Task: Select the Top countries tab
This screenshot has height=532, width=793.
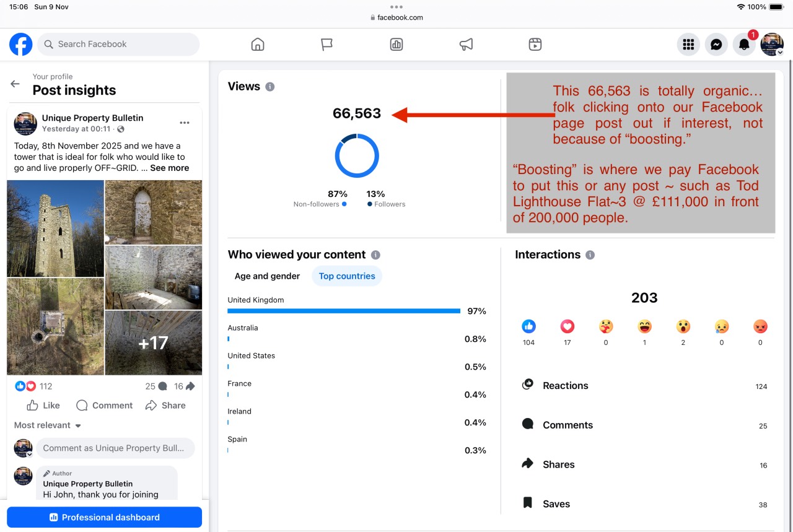Action: tap(347, 276)
